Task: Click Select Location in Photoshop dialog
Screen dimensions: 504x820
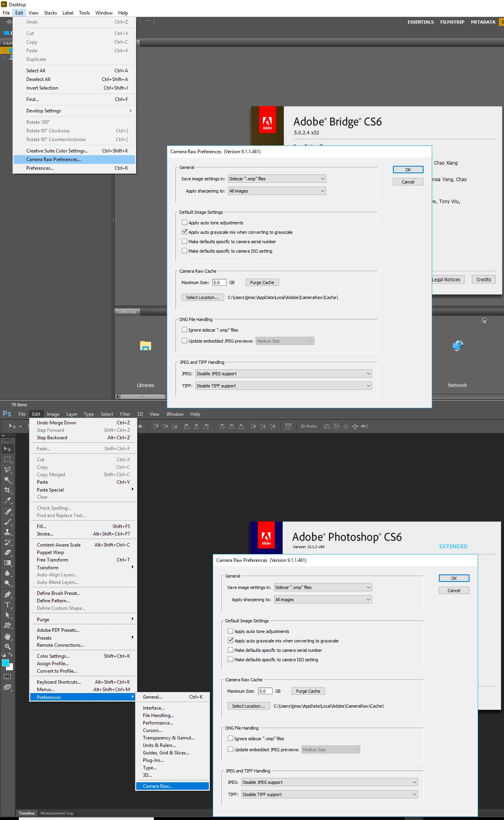Action: click(x=248, y=706)
